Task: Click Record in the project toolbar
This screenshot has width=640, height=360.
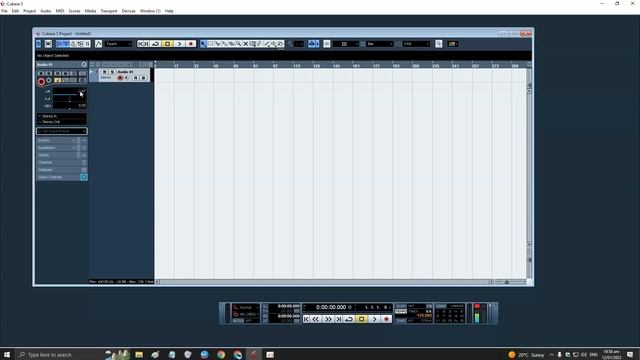Action: tap(191, 44)
